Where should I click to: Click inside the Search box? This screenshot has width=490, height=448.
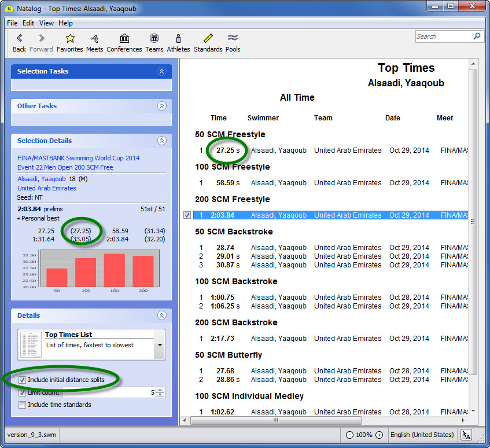tap(443, 36)
